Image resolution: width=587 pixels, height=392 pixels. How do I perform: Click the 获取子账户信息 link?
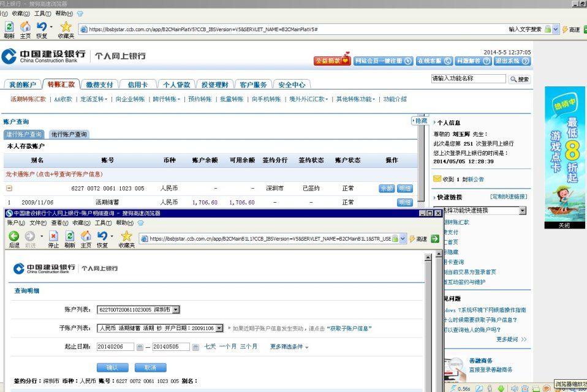(x=349, y=329)
